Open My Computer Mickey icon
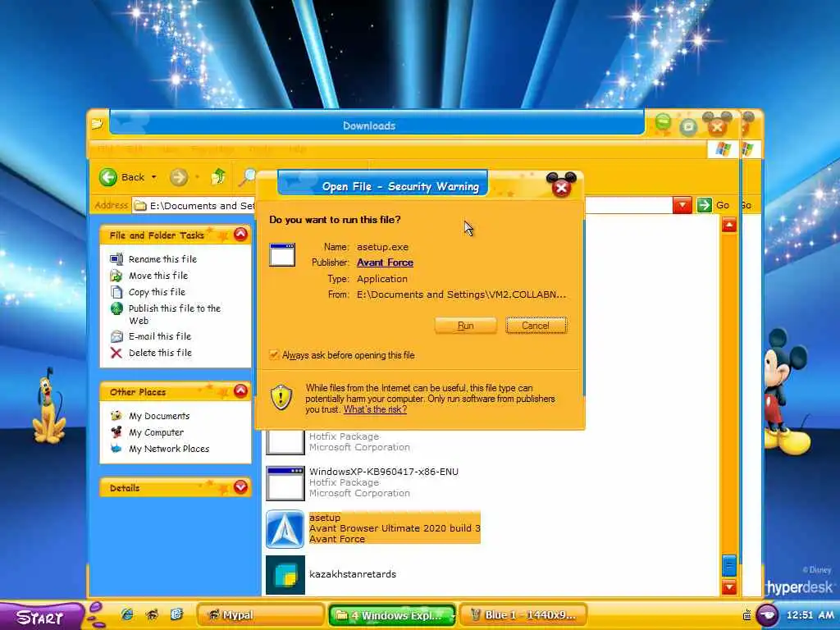This screenshot has width=840, height=630. [116, 431]
